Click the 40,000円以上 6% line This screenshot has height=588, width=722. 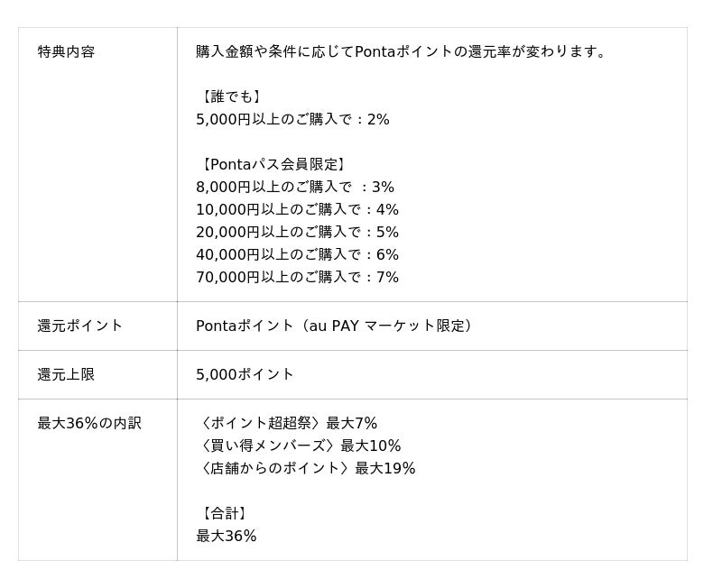pos(298,255)
